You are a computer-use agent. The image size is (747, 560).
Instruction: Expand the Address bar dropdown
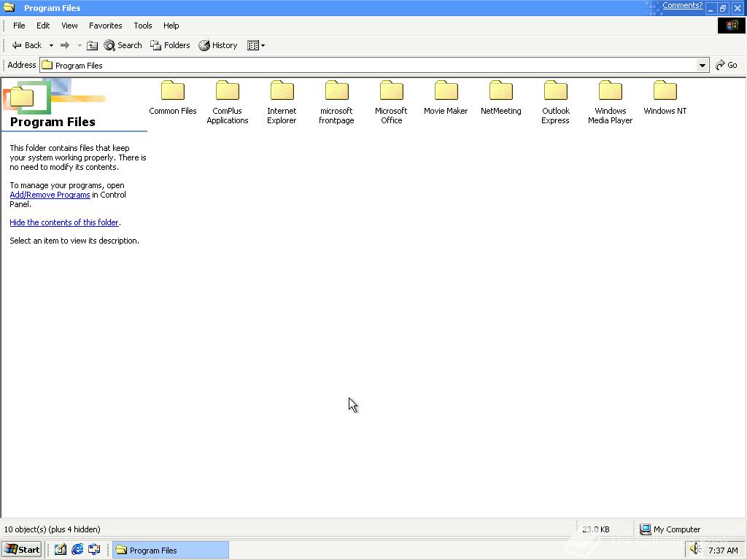pyautogui.click(x=702, y=65)
